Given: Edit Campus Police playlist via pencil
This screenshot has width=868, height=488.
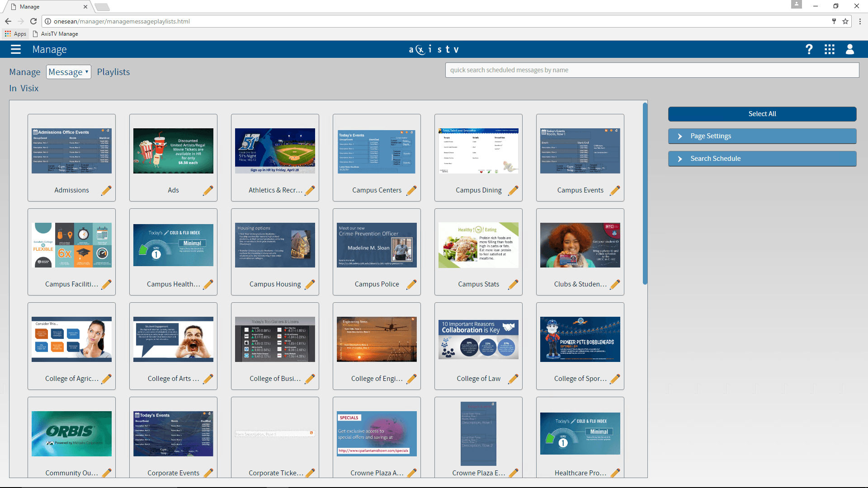Looking at the screenshot, I should 411,284.
